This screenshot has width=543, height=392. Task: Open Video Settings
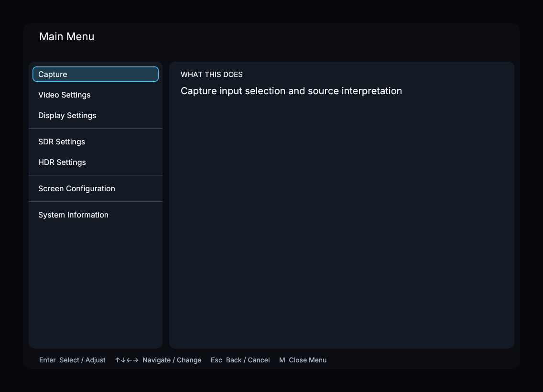(96, 95)
